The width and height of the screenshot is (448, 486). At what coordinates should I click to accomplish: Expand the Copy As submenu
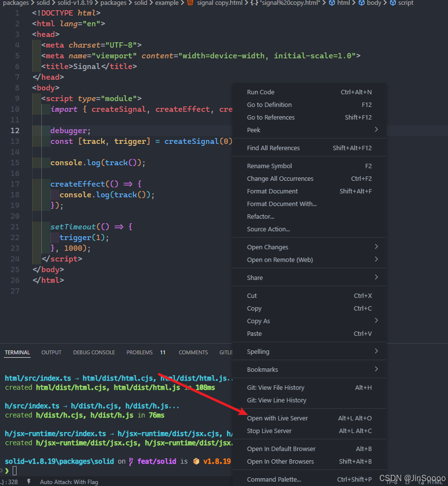[x=309, y=321]
